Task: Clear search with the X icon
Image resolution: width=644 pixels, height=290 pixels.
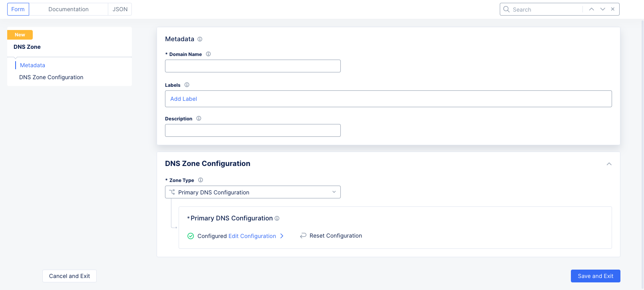Action: point(612,9)
